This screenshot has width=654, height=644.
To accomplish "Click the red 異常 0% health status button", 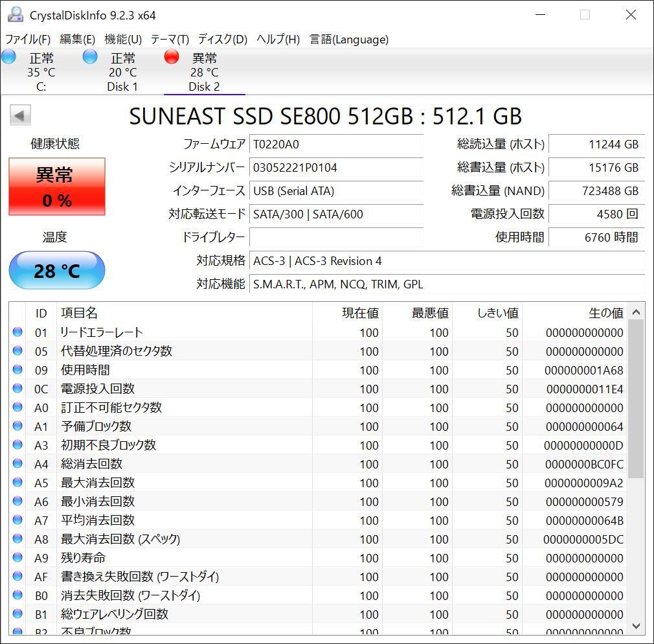I will click(57, 187).
